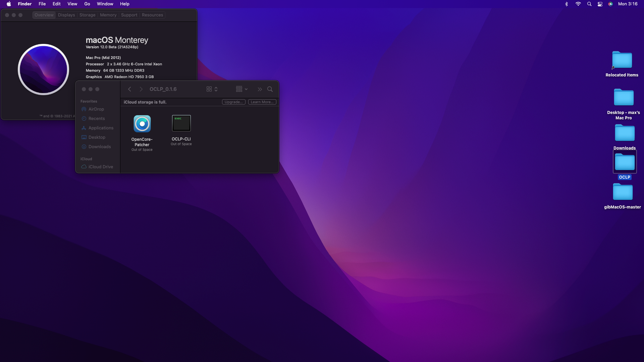Image resolution: width=644 pixels, height=362 pixels.
Task: Open the Relocated Items folder
Action: 622,60
